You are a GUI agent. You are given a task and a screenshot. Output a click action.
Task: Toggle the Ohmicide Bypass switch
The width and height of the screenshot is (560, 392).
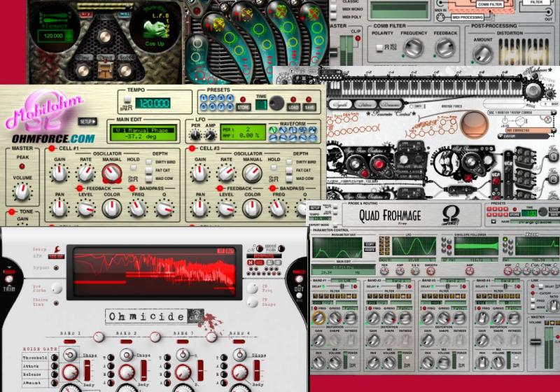point(56,267)
